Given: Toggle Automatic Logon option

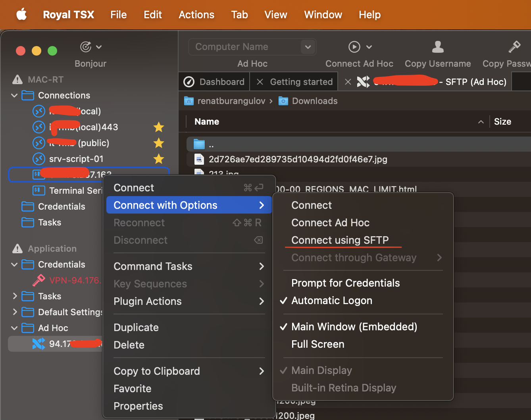Looking at the screenshot, I should click(x=332, y=301).
